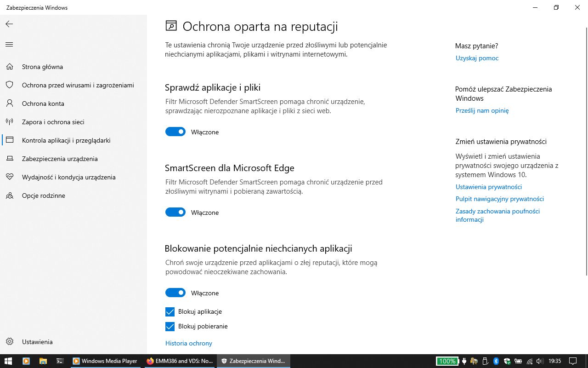Click the home icon beside Strona główna
The image size is (588, 368).
pos(9,67)
